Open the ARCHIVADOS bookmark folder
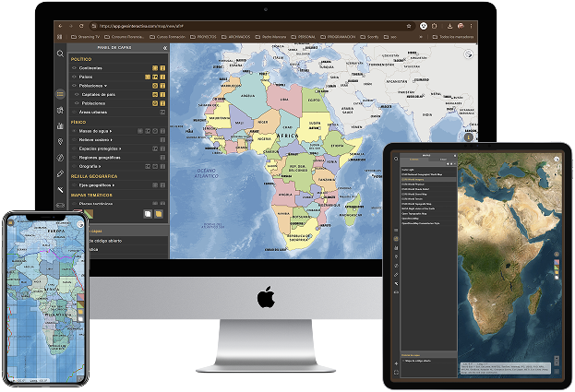This screenshot has height=392, width=575. (x=235, y=37)
